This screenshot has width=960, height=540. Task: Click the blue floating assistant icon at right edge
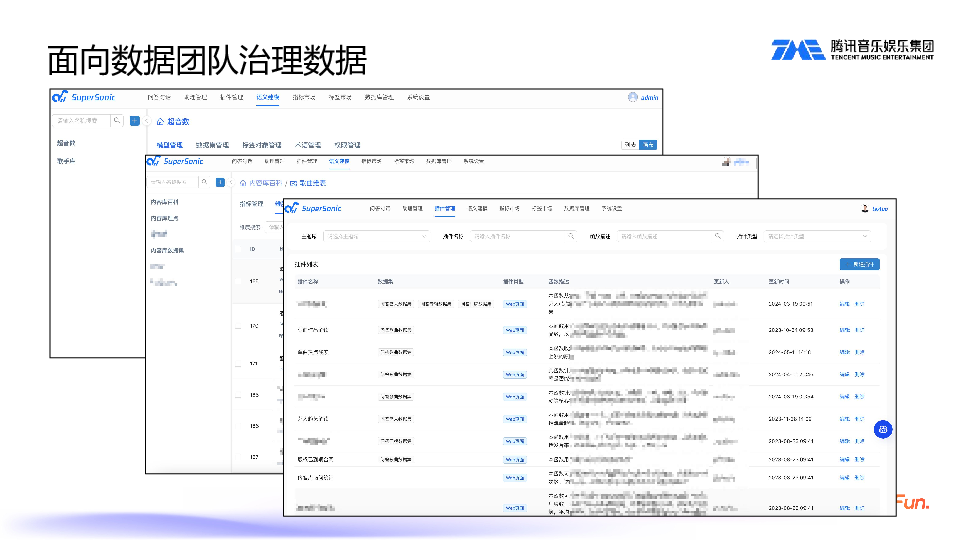pyautogui.click(x=883, y=429)
